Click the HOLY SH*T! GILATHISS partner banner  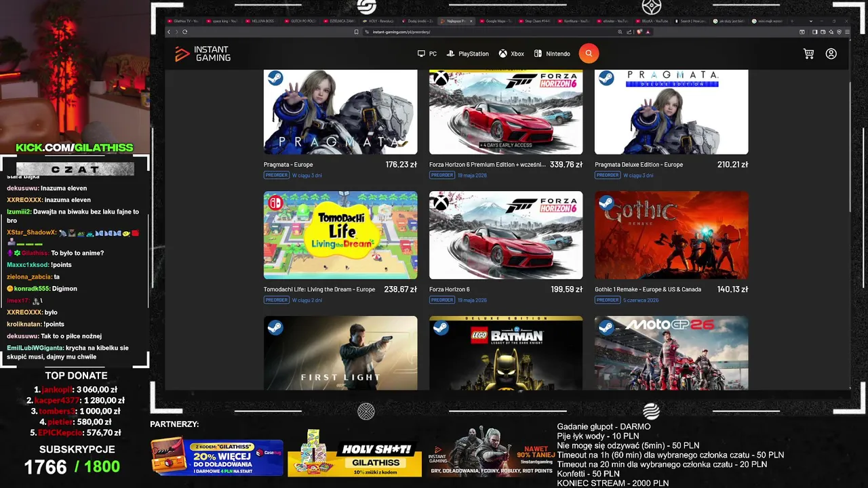(355, 453)
